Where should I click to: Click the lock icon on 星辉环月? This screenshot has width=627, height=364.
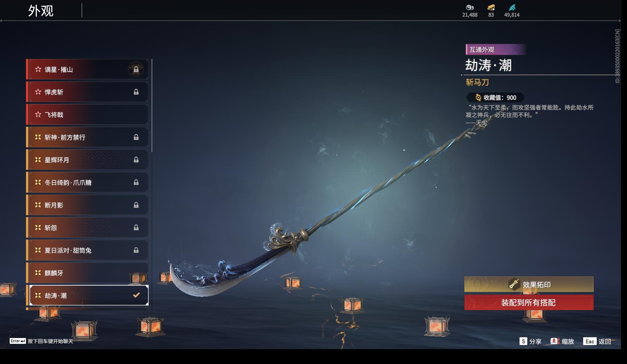coord(136,160)
